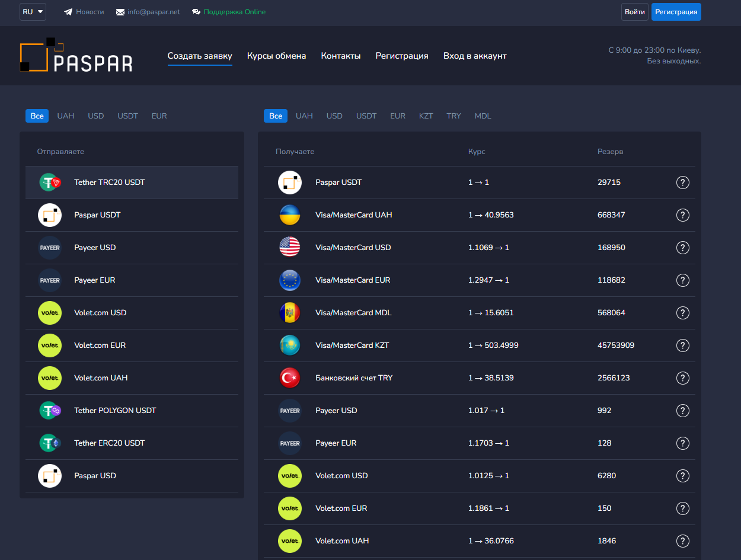Click the Paspar USD icon in the send list
Screen dimensions: 741x560
coord(50,476)
